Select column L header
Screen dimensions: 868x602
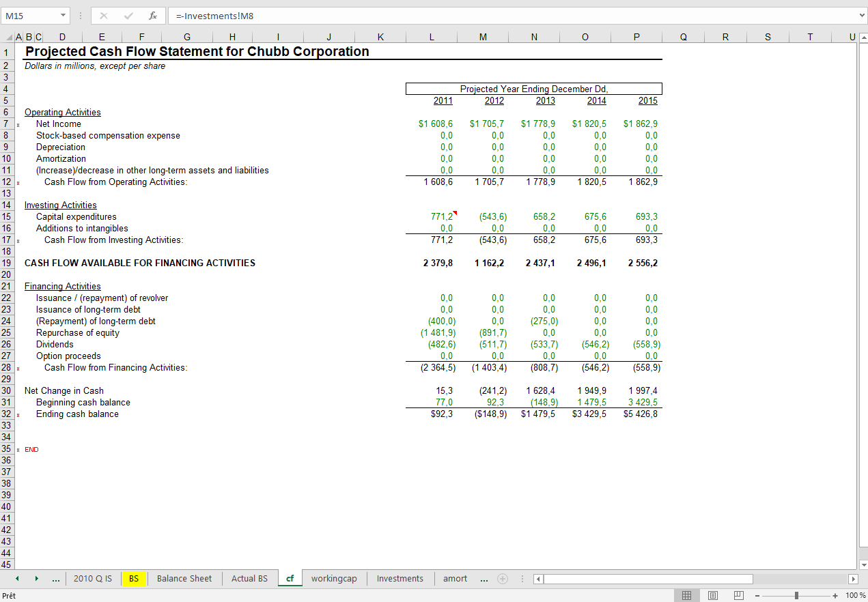(x=432, y=39)
